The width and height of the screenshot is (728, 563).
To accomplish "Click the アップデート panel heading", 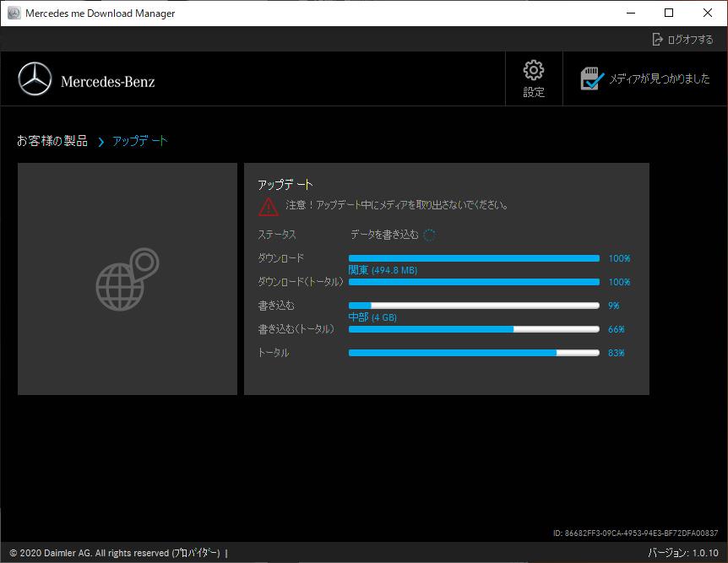I will [x=285, y=185].
